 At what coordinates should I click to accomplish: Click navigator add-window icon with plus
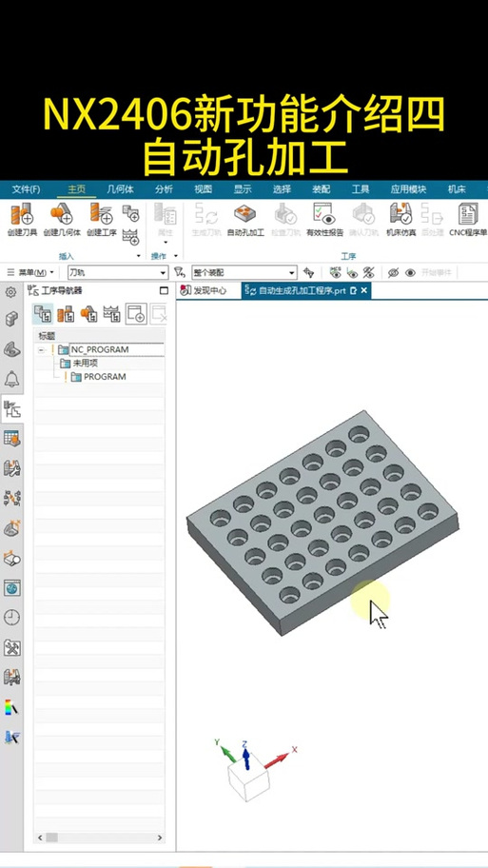[x=136, y=314]
